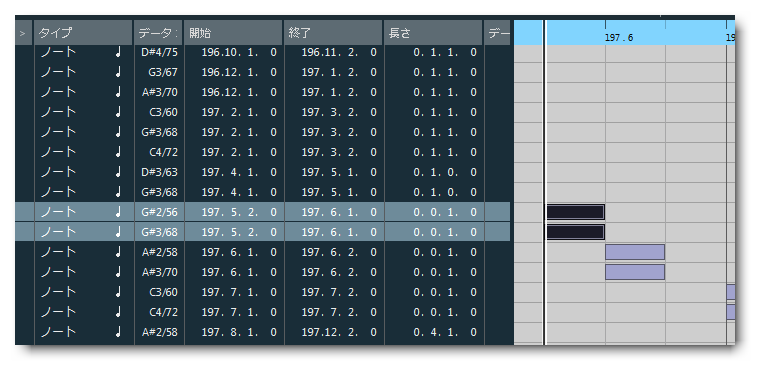Click the note icon in the C4/72 row starting 197.2.1.0
The width and height of the screenshot is (762, 372).
(118, 152)
